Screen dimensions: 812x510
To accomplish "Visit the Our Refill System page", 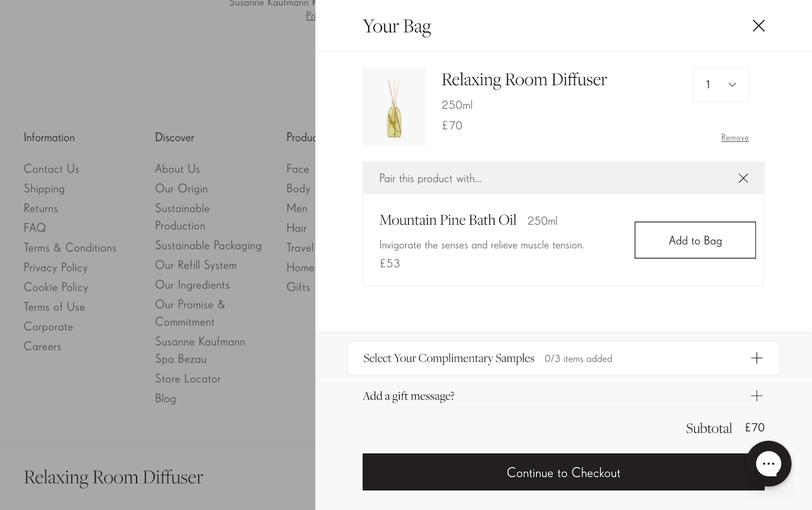I will (195, 265).
